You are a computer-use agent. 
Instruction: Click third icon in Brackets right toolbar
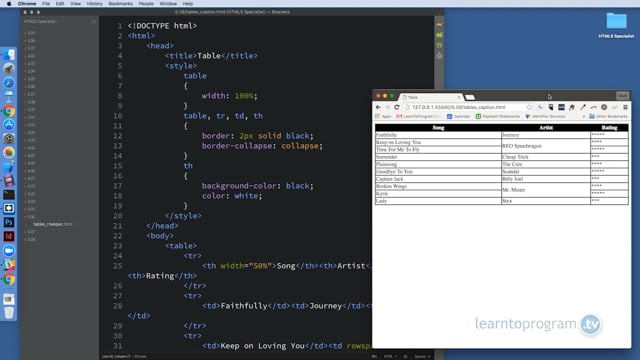[439, 45]
